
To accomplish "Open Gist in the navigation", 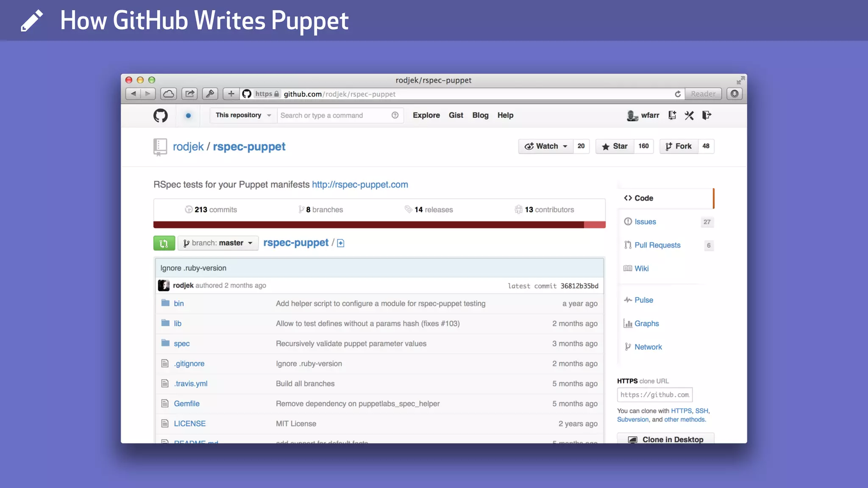I will click(x=456, y=115).
